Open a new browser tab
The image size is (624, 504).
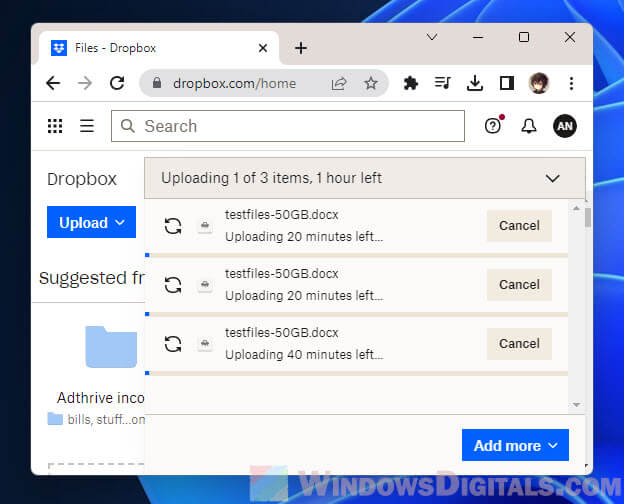[301, 48]
